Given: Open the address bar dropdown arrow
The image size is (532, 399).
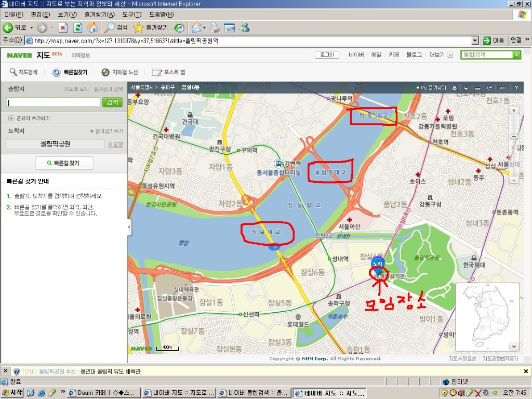Looking at the screenshot, I should (x=475, y=41).
